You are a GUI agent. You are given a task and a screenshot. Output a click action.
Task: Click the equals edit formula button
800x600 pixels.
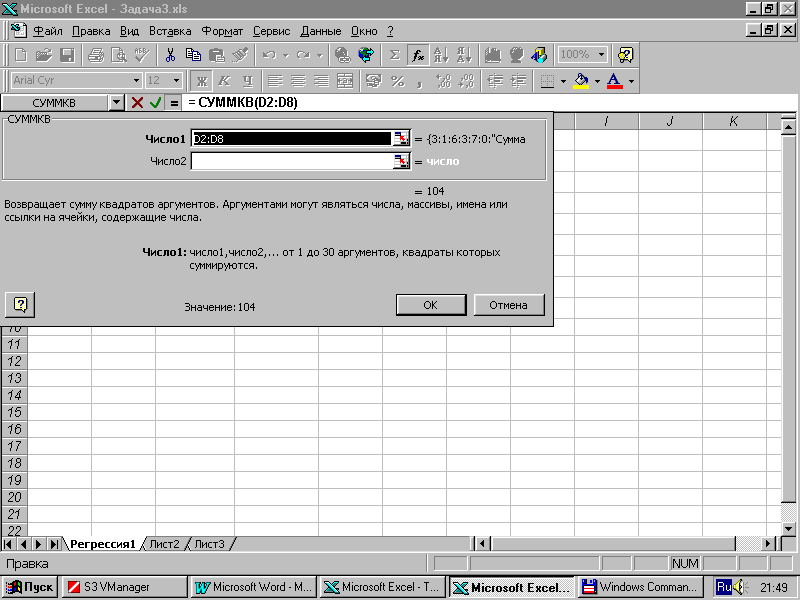(174, 103)
